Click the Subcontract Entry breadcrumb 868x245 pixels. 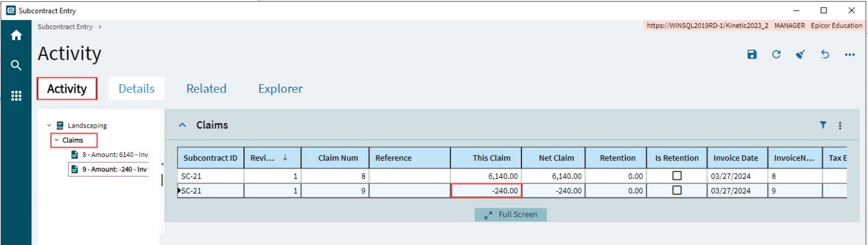pyautogui.click(x=65, y=27)
